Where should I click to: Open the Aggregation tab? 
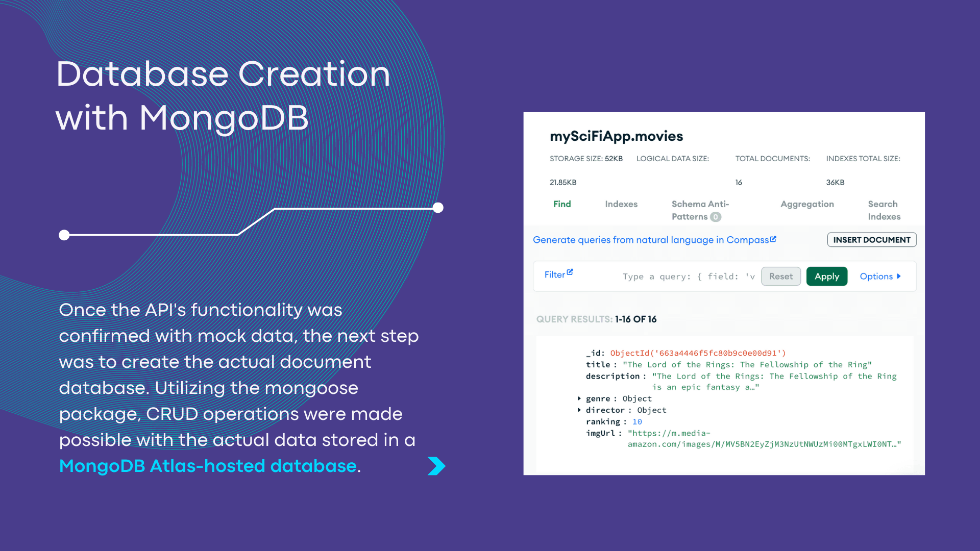[807, 204]
